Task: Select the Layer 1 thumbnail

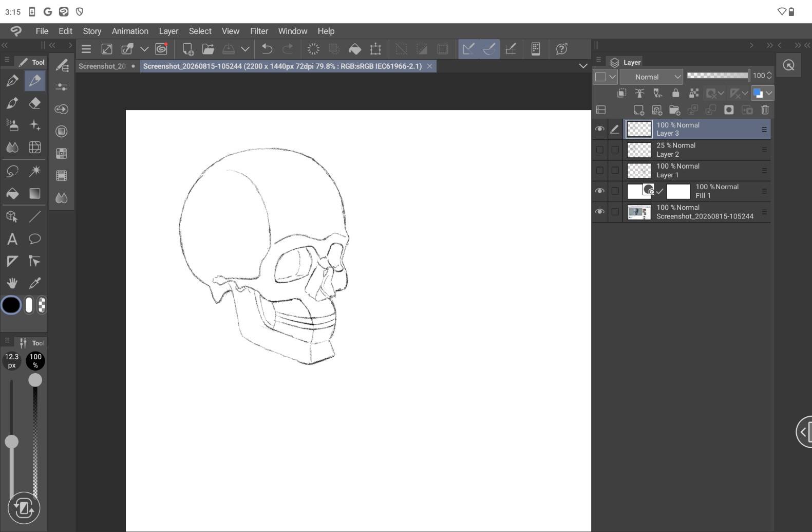Action: coord(639,170)
